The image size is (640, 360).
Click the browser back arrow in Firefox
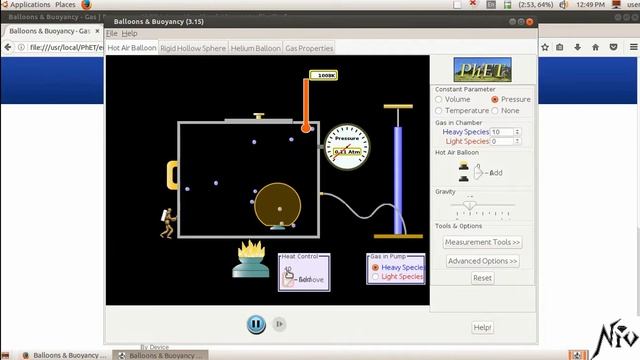coord(8,47)
